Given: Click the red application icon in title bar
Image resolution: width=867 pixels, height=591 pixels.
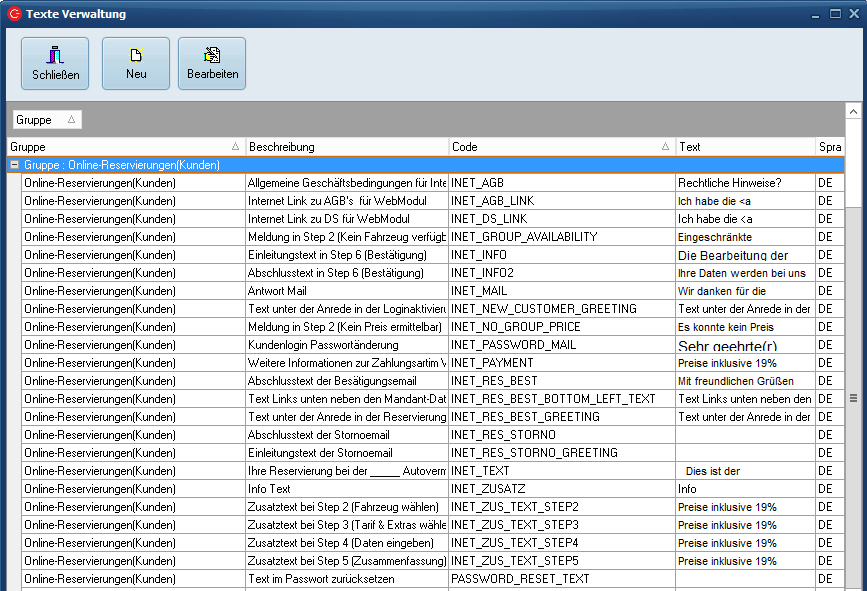Looking at the screenshot, I should pyautogui.click(x=14, y=13).
